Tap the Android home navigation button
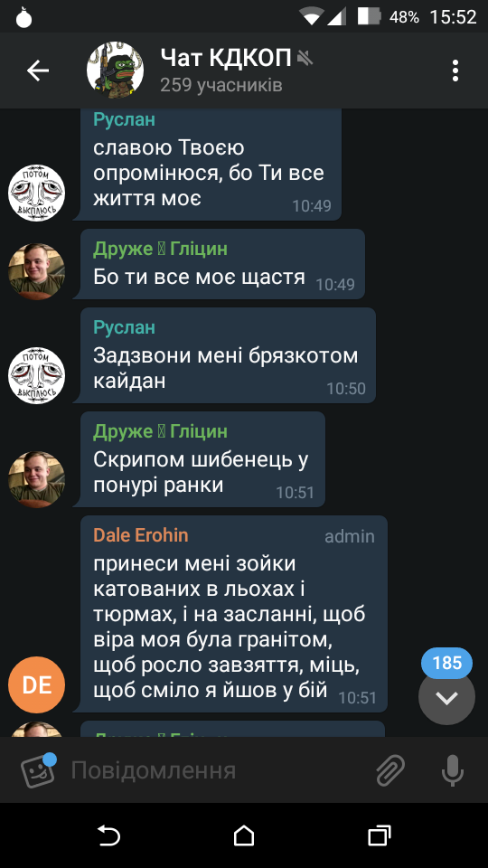The image size is (488, 868). click(244, 835)
